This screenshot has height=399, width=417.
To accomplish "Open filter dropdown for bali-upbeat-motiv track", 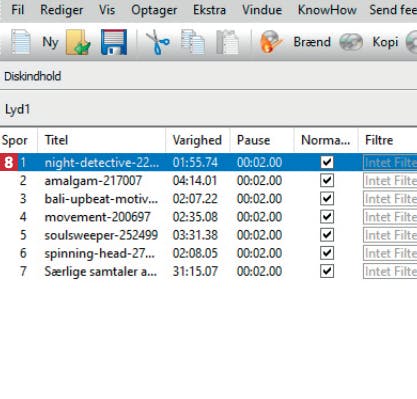I will [390, 199].
